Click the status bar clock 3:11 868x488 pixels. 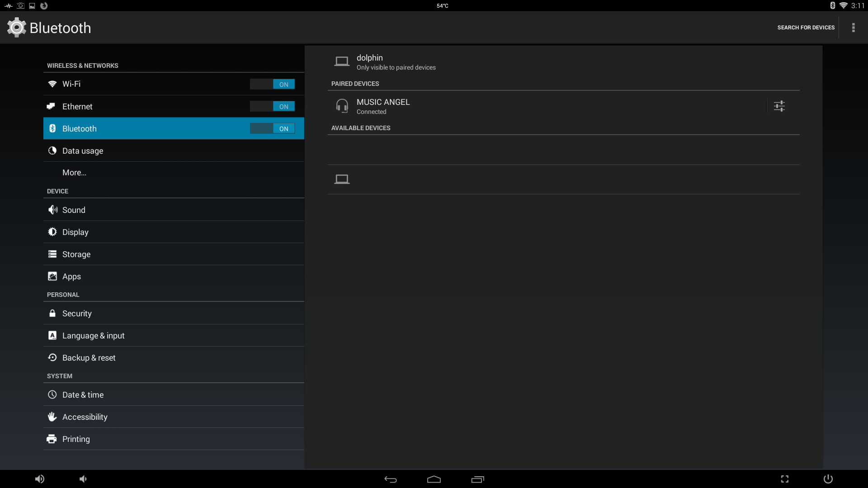858,5
